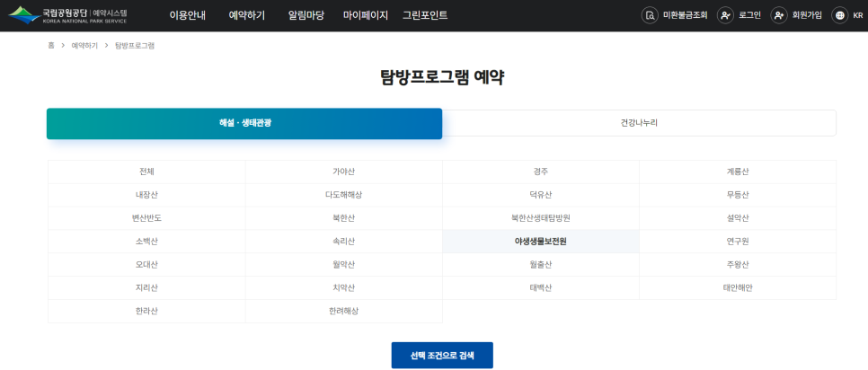
Task: Select the 무등산 park option
Action: [x=738, y=195]
